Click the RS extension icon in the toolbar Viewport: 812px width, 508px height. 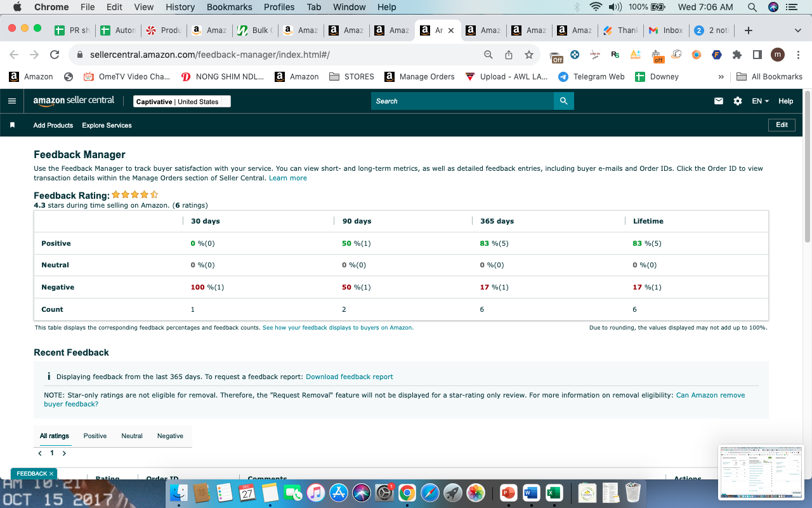coord(615,55)
